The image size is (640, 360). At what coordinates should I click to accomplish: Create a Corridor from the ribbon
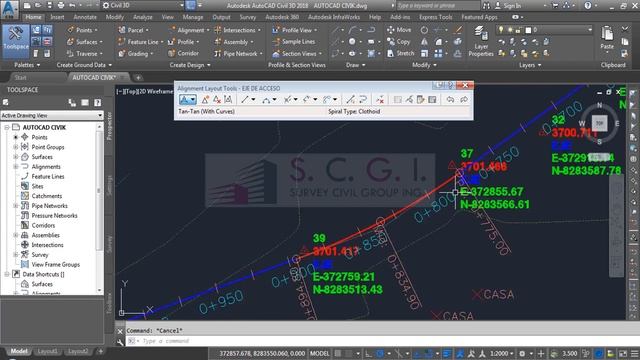(183, 53)
